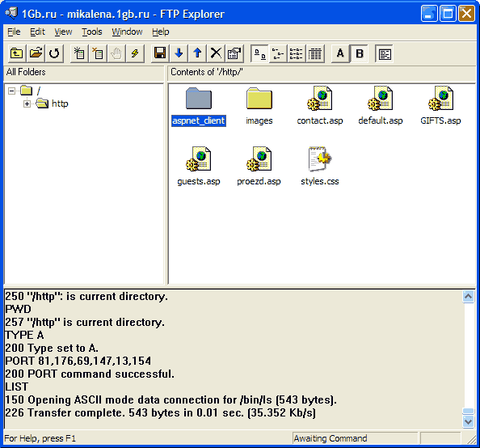Click the Up One Level folder icon
The height and width of the screenshot is (448, 480).
pos(16,53)
